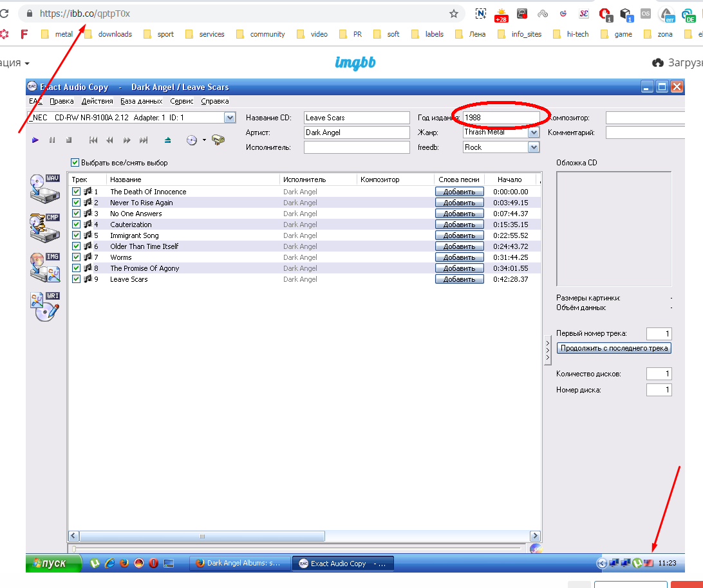The height and width of the screenshot is (588, 703).
Task: Sort by the Название column header
Action: [192, 179]
